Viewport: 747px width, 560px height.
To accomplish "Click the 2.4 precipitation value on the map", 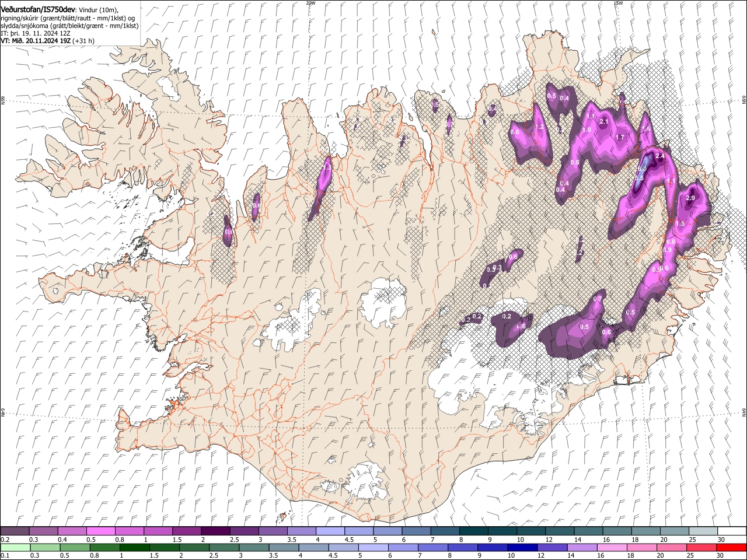I will point(660,156).
